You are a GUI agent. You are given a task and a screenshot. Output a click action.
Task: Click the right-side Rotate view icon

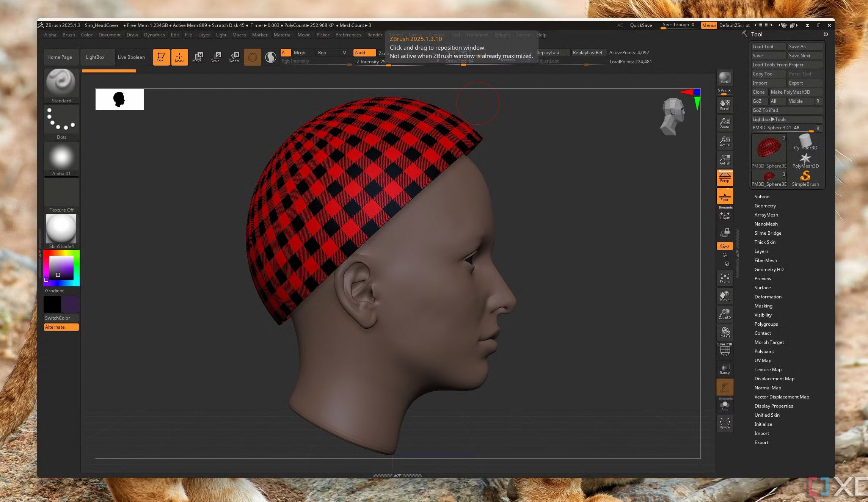(725, 333)
